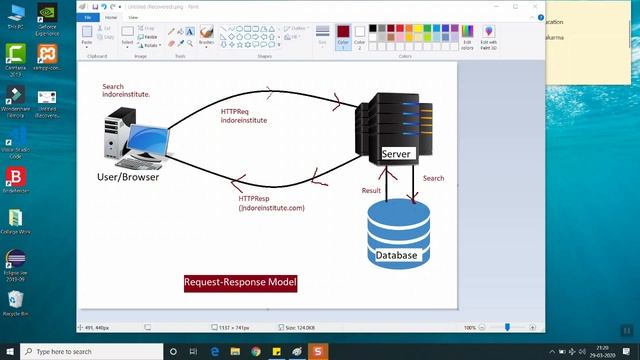This screenshot has width=640, height=360.
Task: Open the Brushes dropdown arrow
Action: pos(207,46)
